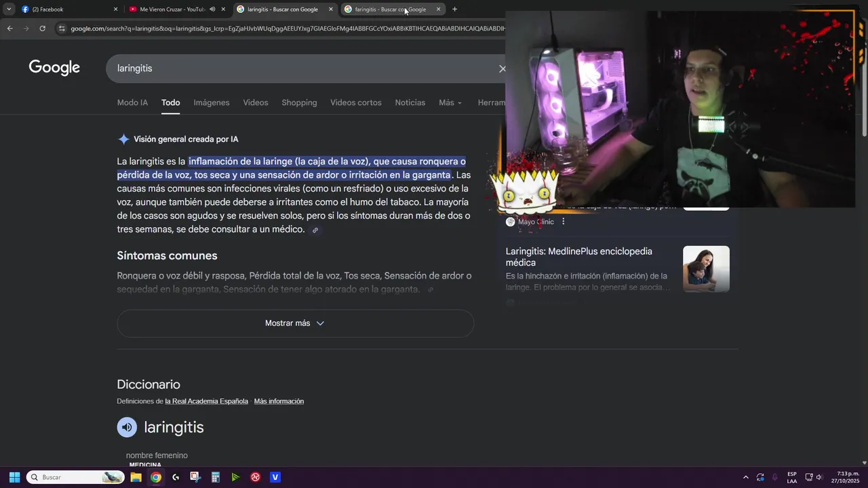Click the Chrome taskbar icon
This screenshot has width=868, height=488.
point(156,477)
